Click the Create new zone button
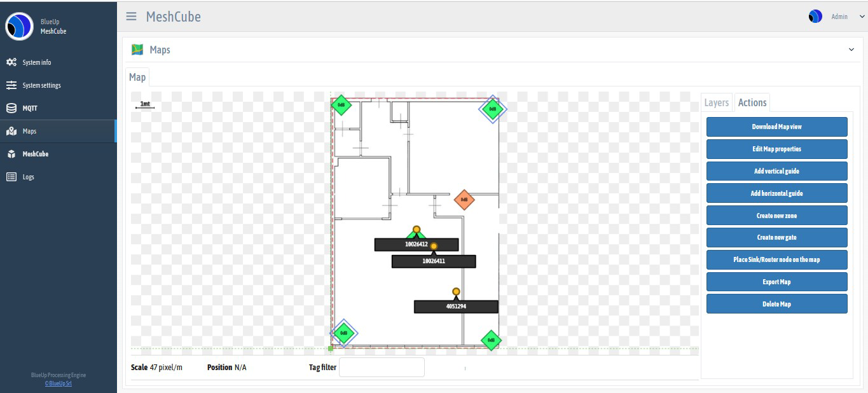 [x=776, y=216]
